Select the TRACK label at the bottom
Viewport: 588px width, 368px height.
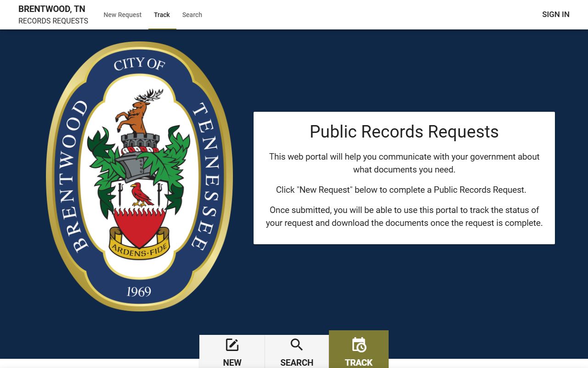coord(359,362)
